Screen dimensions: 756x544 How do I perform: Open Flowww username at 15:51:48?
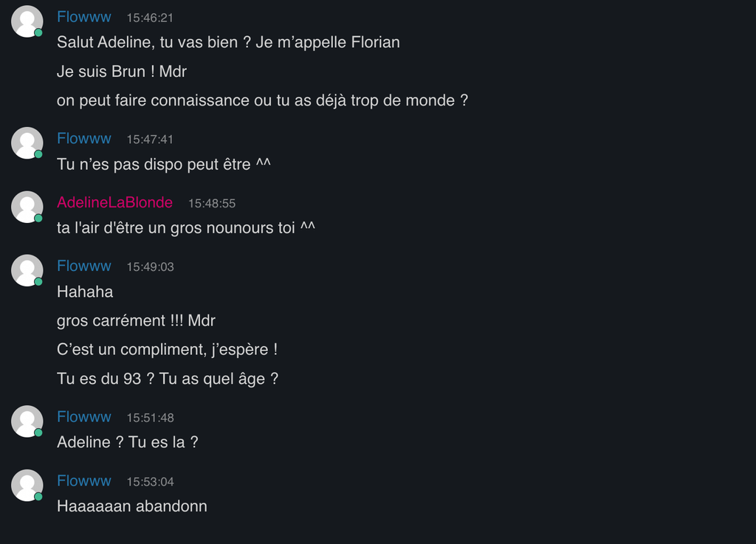pos(84,417)
